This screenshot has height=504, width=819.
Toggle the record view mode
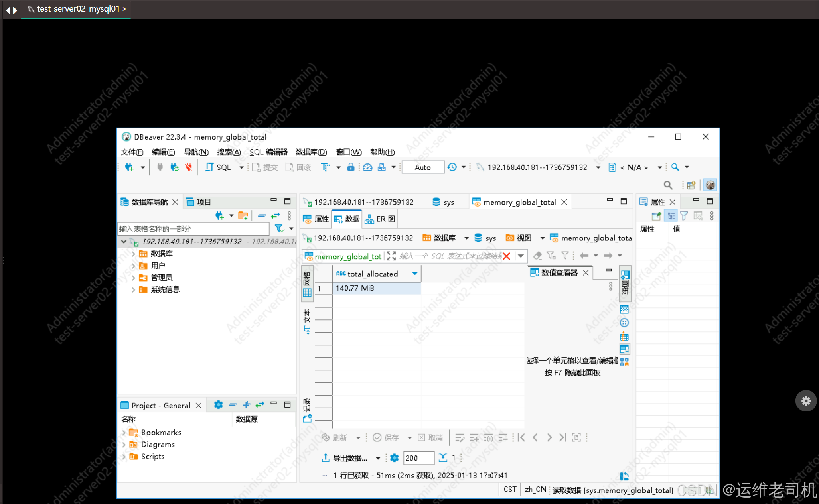point(307,410)
